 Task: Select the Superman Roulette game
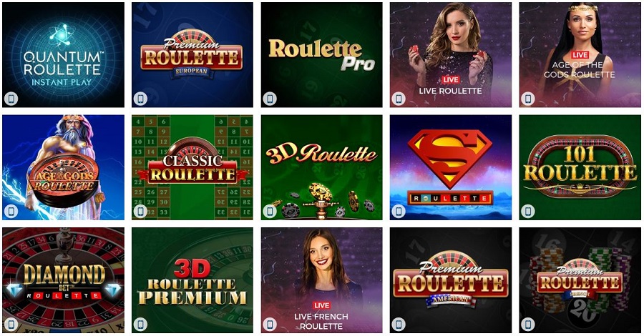(x=451, y=167)
